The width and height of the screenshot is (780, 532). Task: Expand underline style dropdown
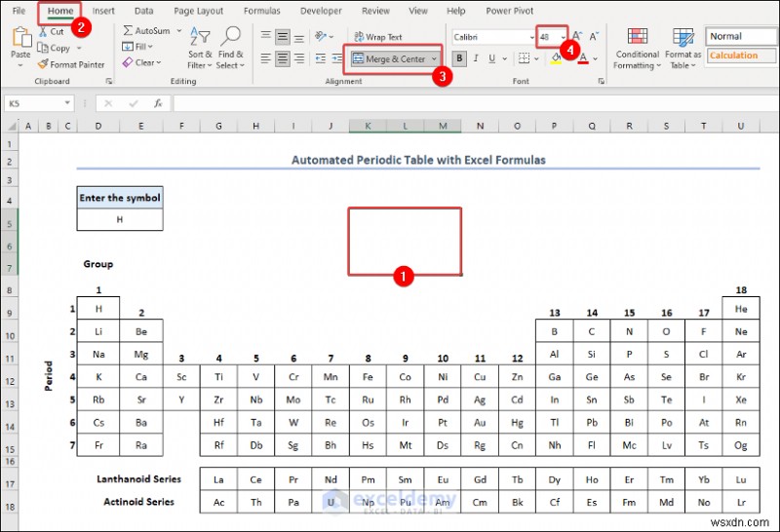[x=504, y=58]
